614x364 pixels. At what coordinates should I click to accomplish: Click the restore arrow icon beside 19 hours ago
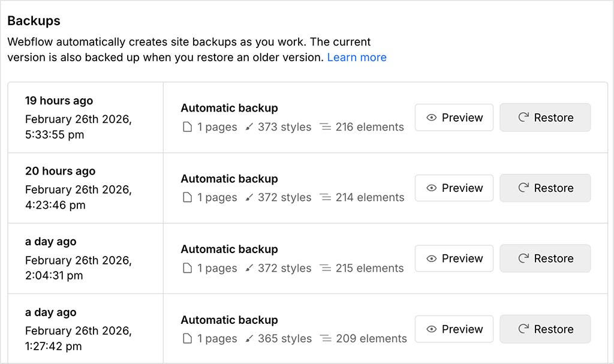coord(523,118)
